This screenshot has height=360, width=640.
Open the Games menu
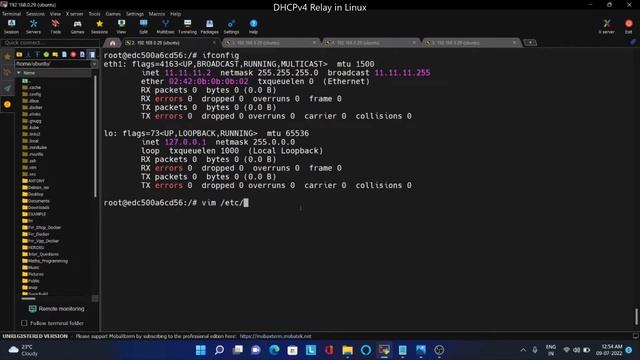pyautogui.click(x=113, y=14)
